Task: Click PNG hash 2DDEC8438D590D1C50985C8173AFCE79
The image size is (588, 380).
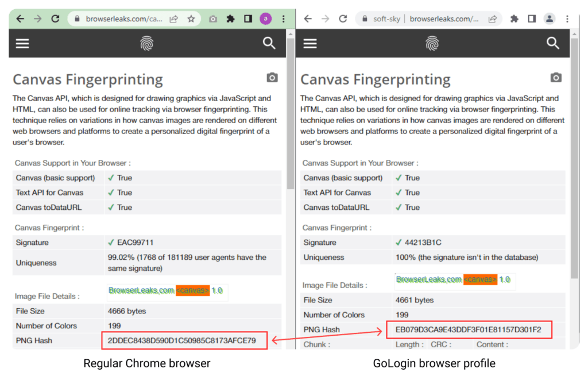Action: [182, 340]
